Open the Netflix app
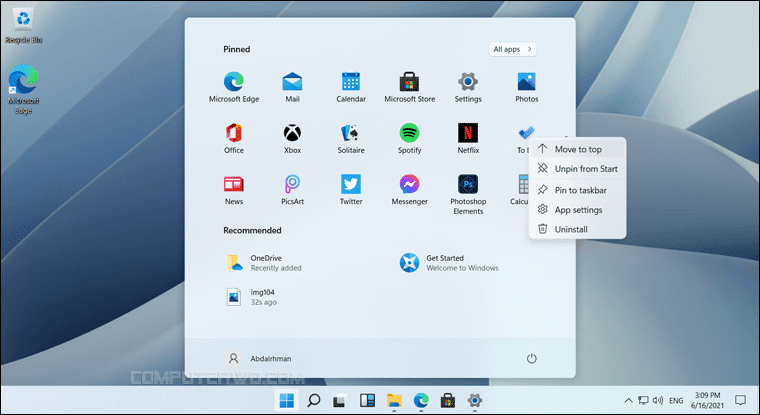 [x=468, y=139]
